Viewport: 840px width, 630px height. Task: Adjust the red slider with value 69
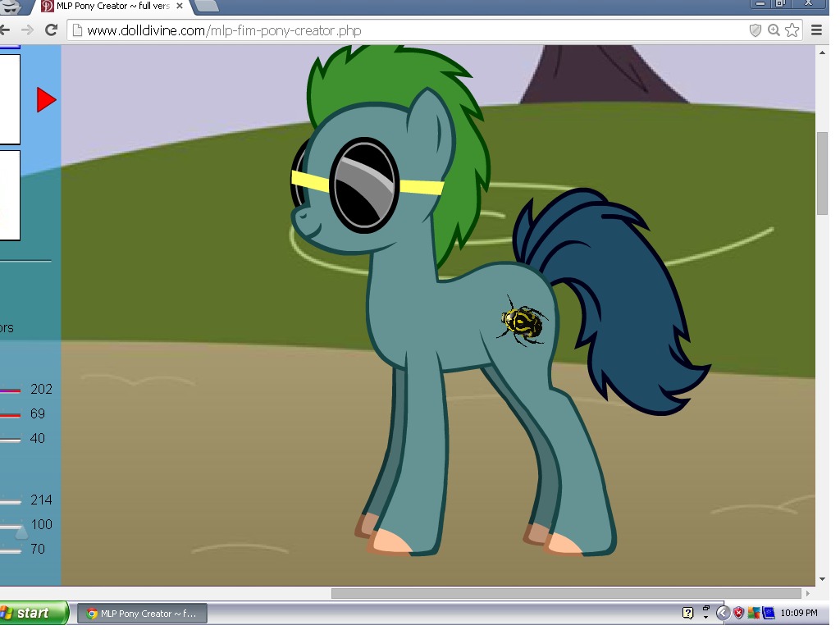(x=10, y=414)
